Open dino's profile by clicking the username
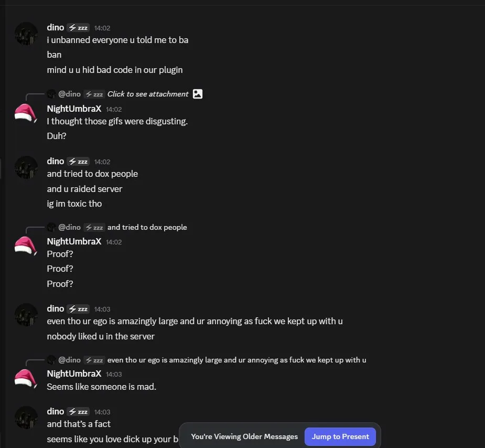This screenshot has height=448, width=485. click(55, 27)
